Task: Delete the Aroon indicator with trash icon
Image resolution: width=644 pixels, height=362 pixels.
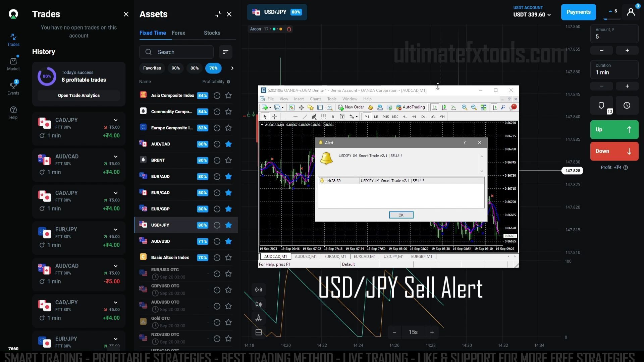Action: [289, 29]
